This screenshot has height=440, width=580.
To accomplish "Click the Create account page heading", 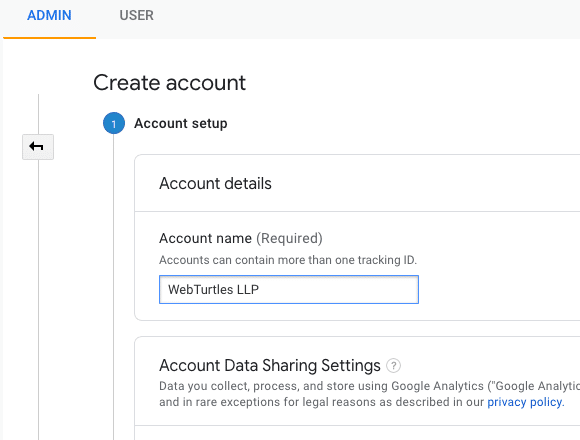I will (169, 82).
